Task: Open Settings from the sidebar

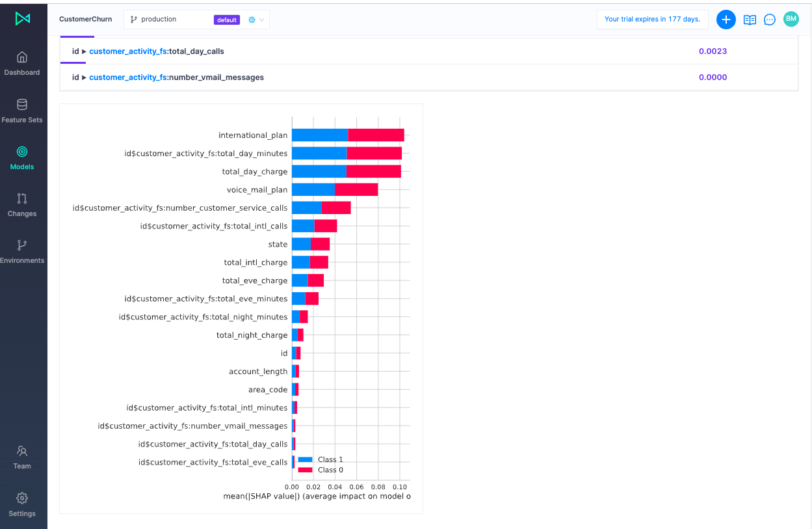Action: tap(22, 504)
